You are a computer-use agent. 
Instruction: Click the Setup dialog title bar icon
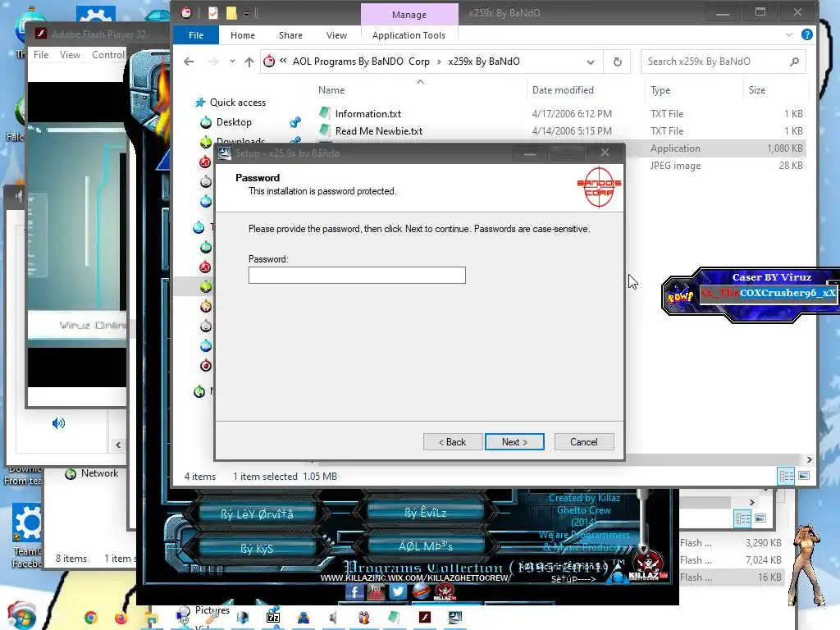225,153
